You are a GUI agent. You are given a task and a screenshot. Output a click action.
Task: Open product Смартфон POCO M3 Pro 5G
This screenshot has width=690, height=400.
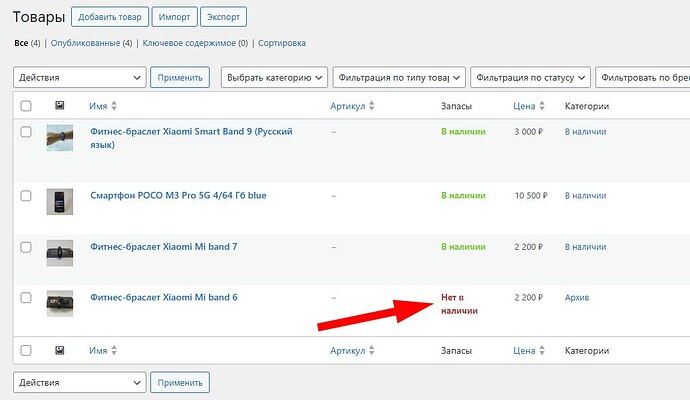point(178,195)
